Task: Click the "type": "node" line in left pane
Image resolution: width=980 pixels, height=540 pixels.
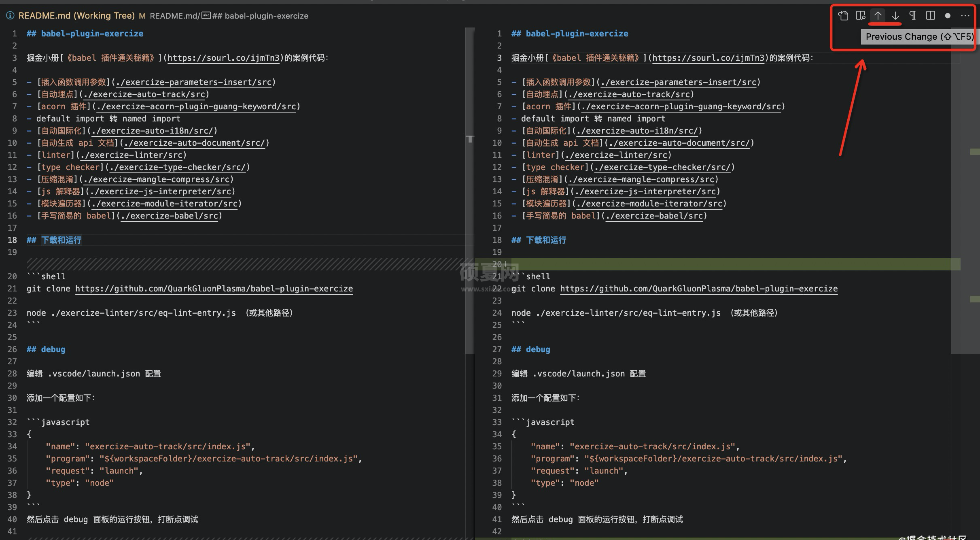Action: 80,483
